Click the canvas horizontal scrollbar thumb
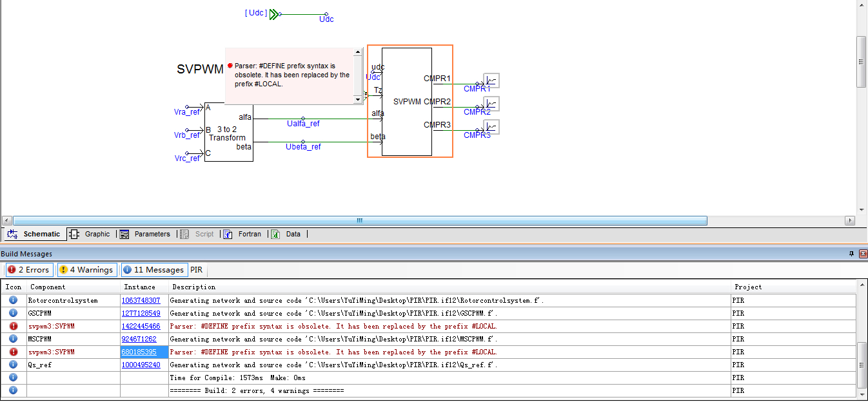 click(360, 220)
